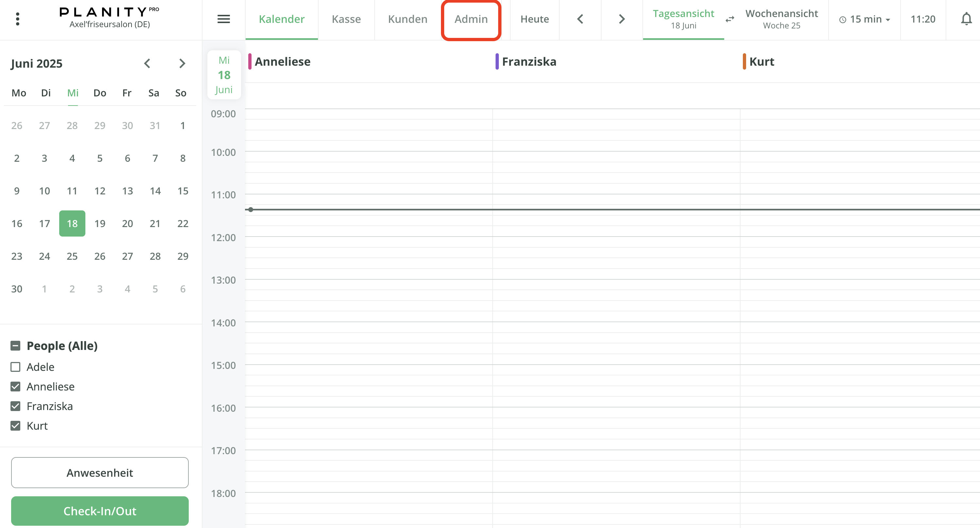Viewport: 980px width, 528px height.
Task: Switch to Wochenansicht Woche 25
Action: point(781,19)
